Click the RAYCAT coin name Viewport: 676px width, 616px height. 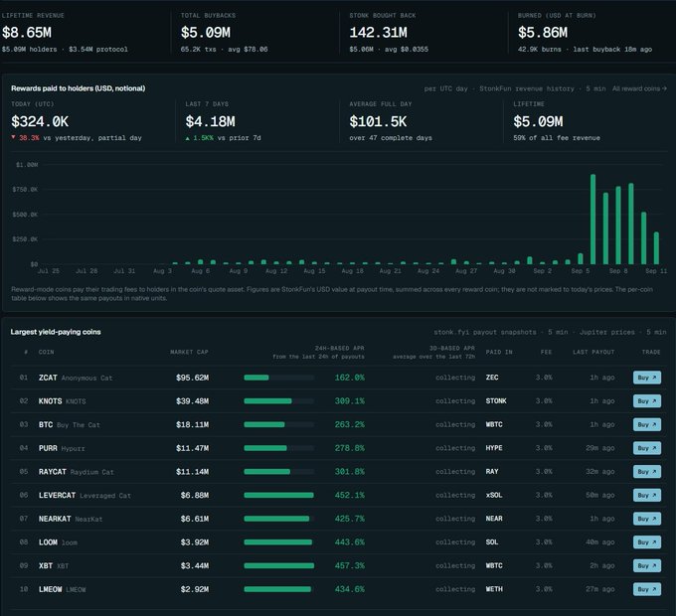point(52,472)
